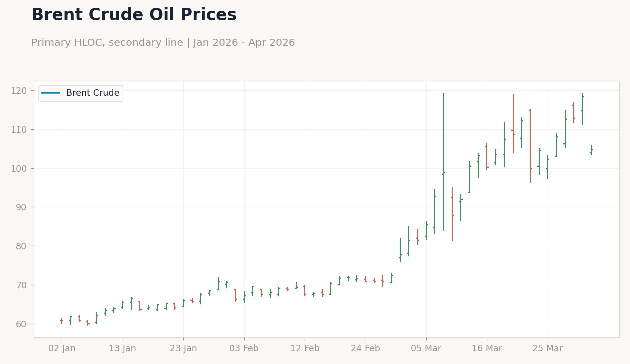Select the lone candle at far right
This screenshot has height=364, width=630.
point(591,151)
